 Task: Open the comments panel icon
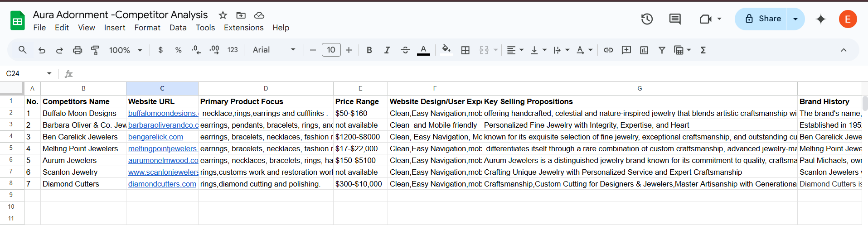pyautogui.click(x=675, y=19)
